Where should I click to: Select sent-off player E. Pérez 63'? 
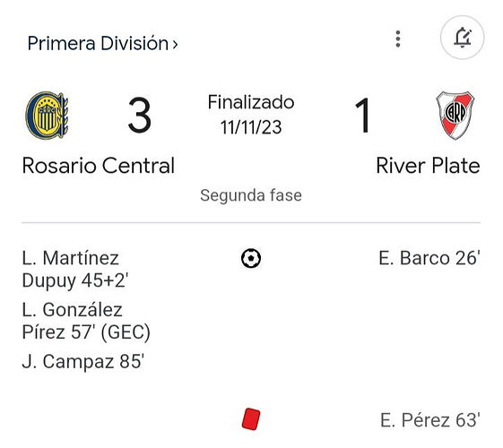pyautogui.click(x=430, y=420)
